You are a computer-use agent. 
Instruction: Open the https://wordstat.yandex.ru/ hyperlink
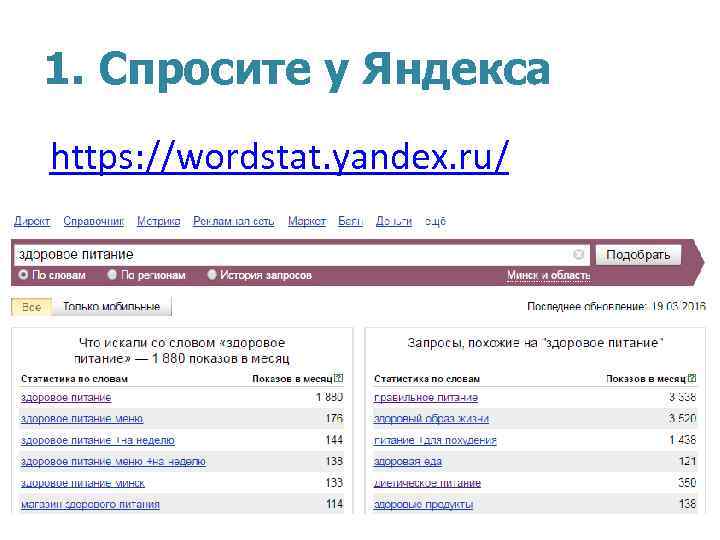pos(280,156)
